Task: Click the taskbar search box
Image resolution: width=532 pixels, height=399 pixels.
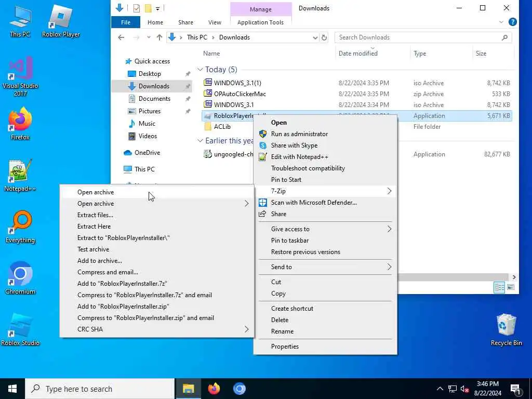Action: click(x=99, y=389)
